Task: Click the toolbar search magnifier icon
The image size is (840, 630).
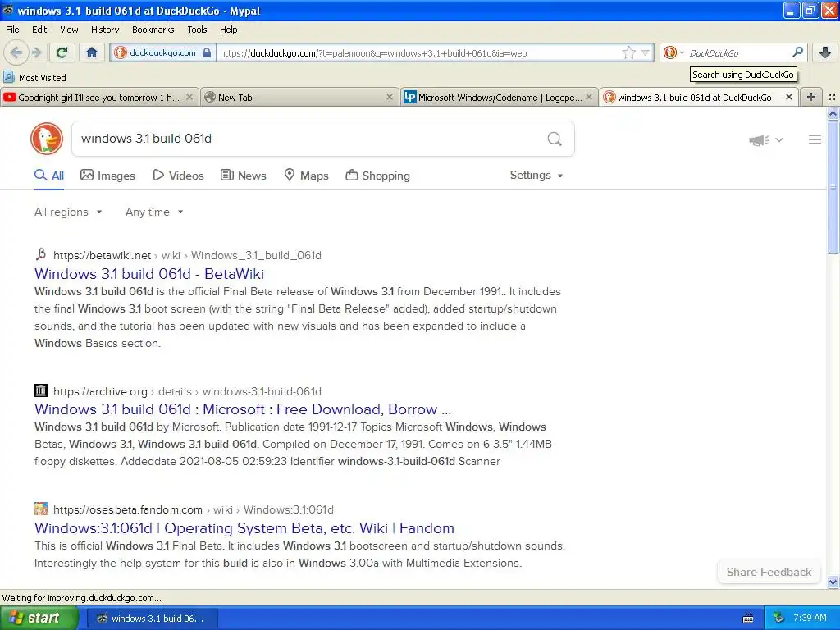Action: [797, 52]
